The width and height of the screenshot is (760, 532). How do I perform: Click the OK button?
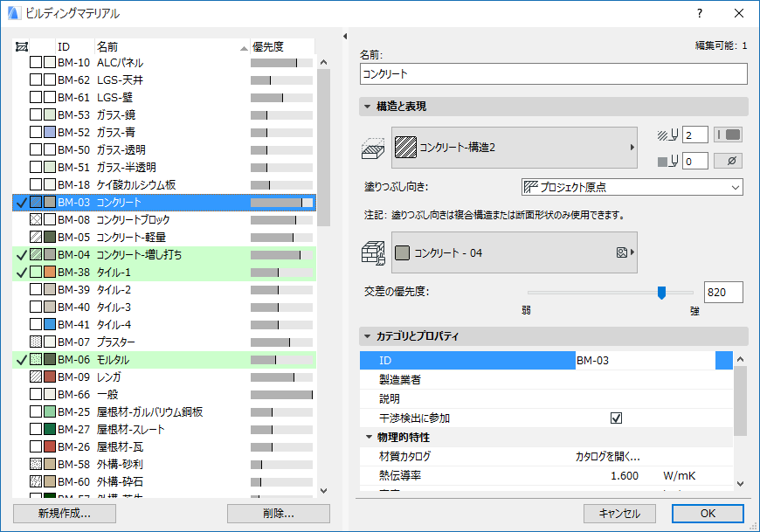pyautogui.click(x=708, y=514)
